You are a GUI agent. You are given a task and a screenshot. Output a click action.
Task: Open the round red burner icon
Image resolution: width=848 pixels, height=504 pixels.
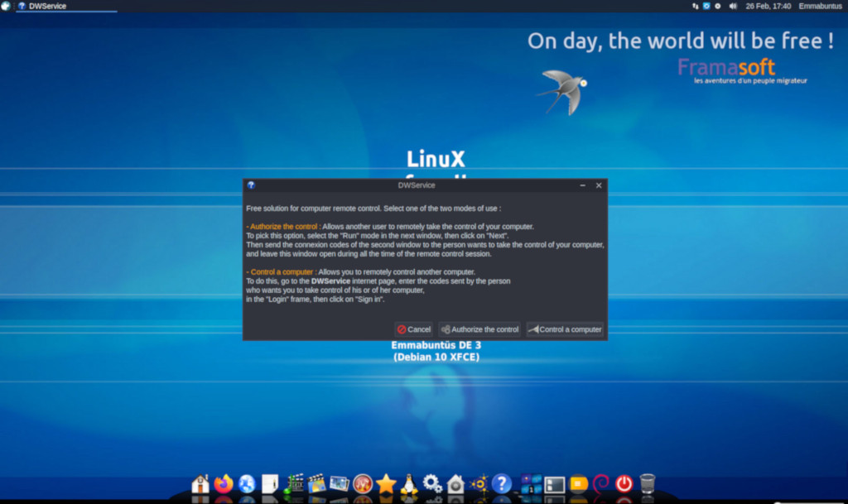point(363,483)
